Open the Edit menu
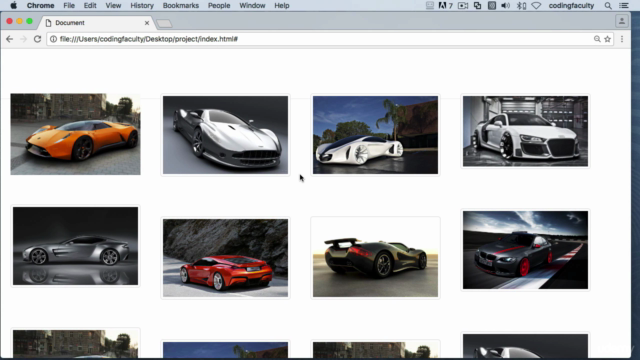Image resolution: width=640 pixels, height=360 pixels. click(90, 5)
